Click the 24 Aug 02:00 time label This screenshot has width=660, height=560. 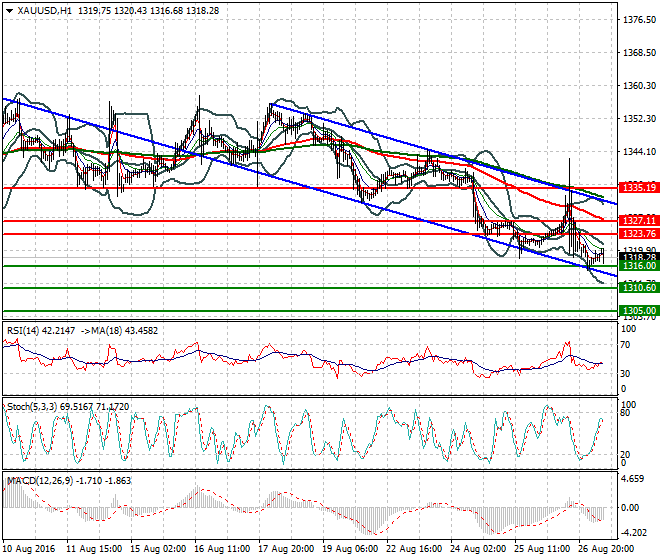pyautogui.click(x=478, y=549)
